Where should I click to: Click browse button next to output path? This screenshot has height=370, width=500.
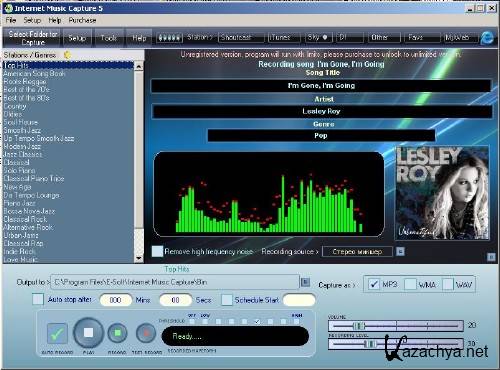pyautogui.click(x=305, y=282)
